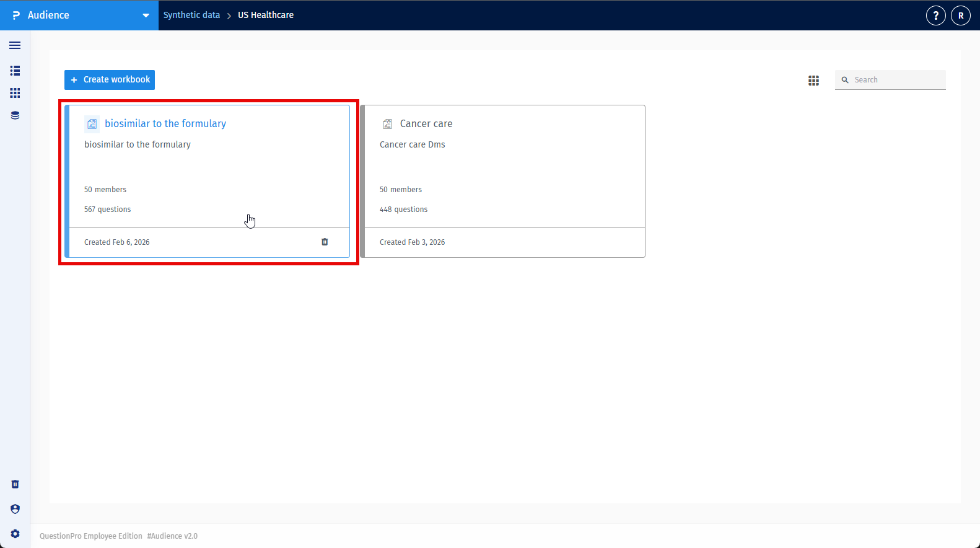Screen dimensions: 980x548
Task: Open the user profile R avatar
Action: click(961, 15)
